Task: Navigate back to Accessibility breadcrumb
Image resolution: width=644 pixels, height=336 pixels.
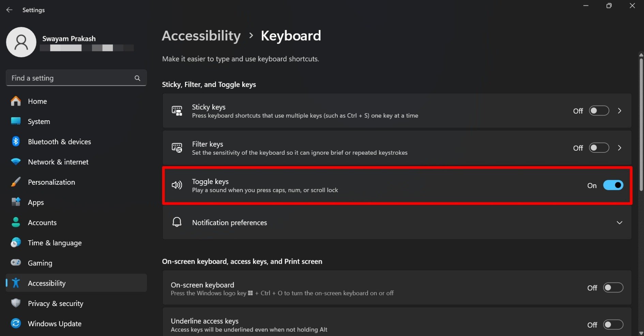Action: (201, 36)
